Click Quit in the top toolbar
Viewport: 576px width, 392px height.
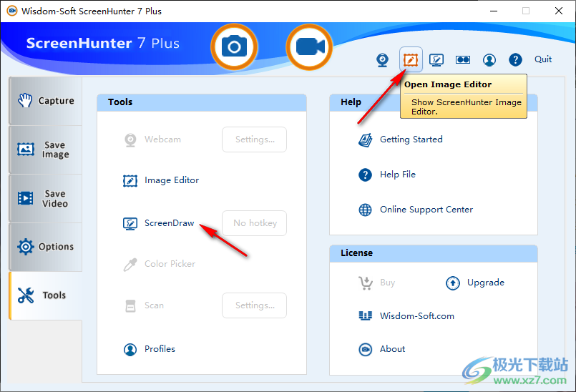543,59
